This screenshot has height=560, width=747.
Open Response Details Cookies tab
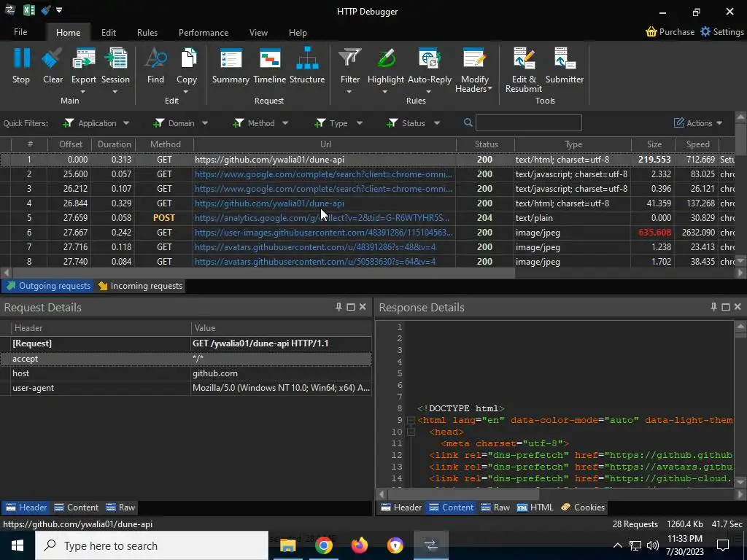(583, 507)
